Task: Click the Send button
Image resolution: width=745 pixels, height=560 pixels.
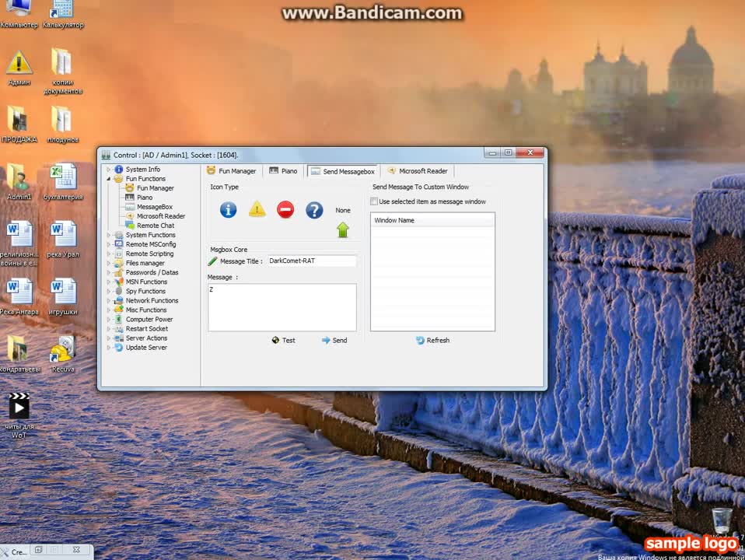Action: pyautogui.click(x=334, y=341)
